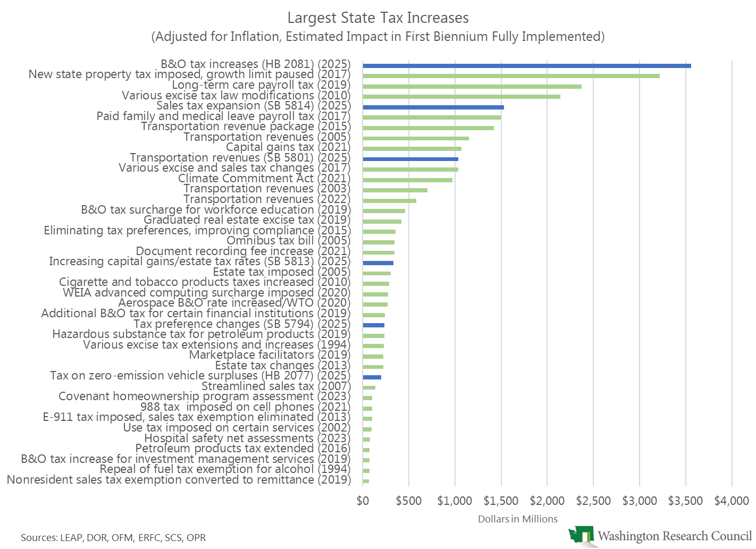Click the $2,000 x-axis tick label
The height and width of the screenshot is (549, 756).
coord(547,501)
